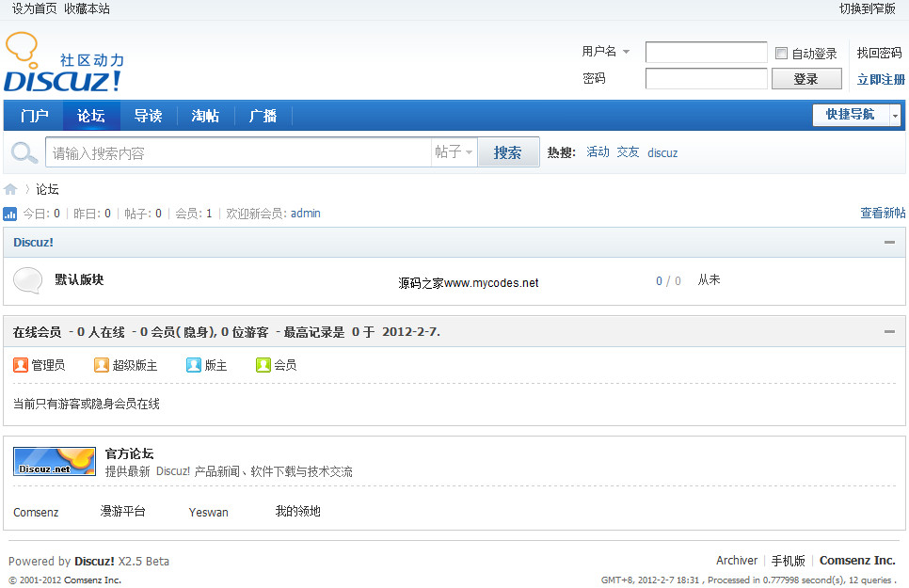Click 查看新帖 view new posts link
This screenshot has height=588, width=909.
coord(883,213)
